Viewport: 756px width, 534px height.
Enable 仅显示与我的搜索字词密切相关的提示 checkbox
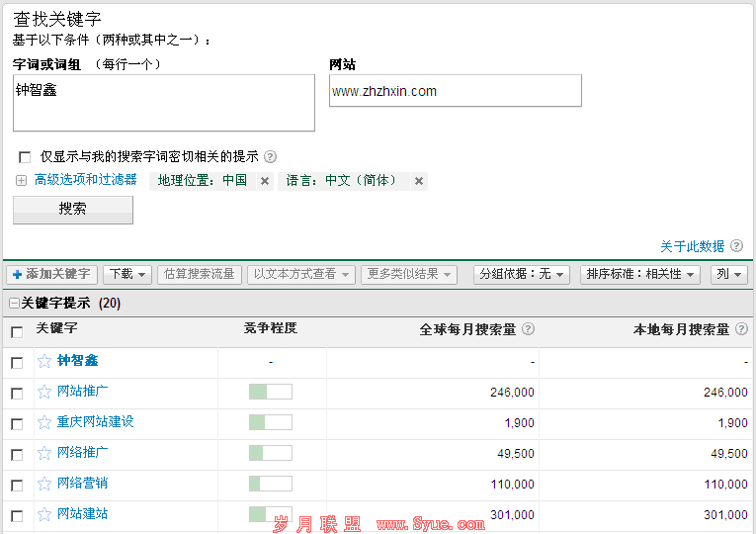click(25, 157)
